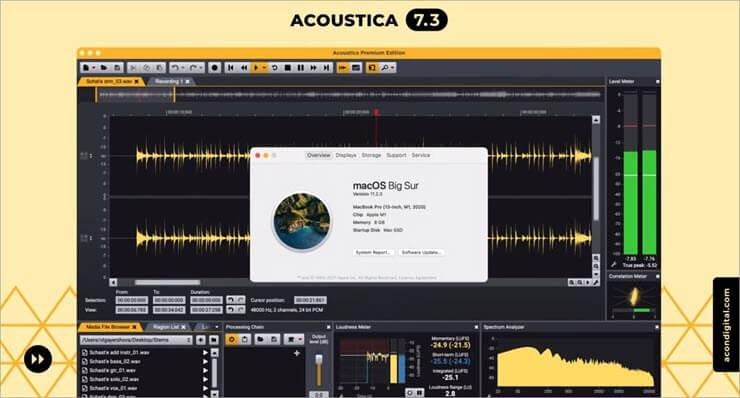This screenshot has width=740, height=398.
Task: Select the gtr_01.wav file row
Action: point(144,371)
